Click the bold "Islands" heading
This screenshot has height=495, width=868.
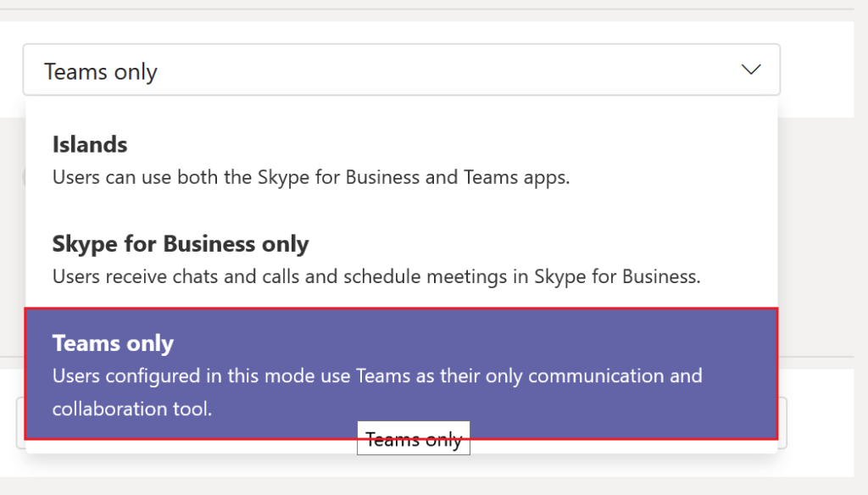click(89, 144)
